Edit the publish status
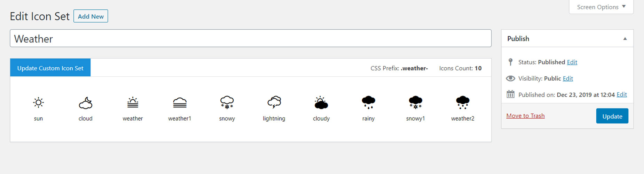Viewport: 644px width, 174px height. (x=572, y=62)
